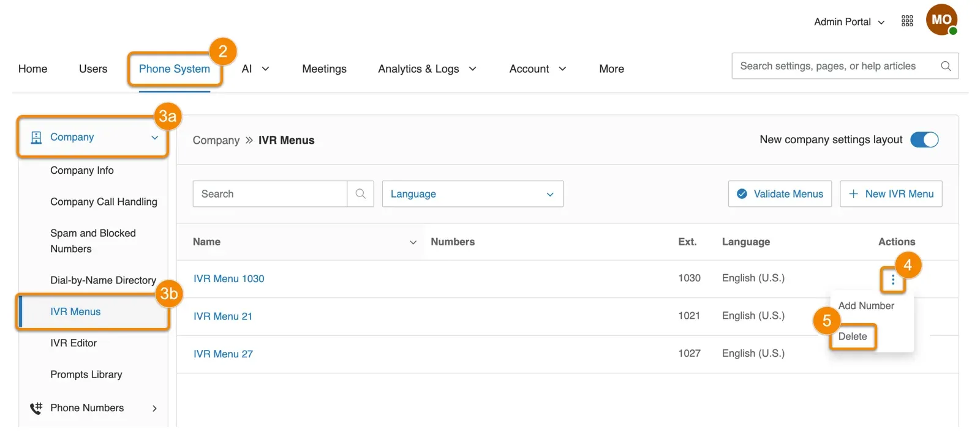Expand Analytics & Logs menu

427,69
